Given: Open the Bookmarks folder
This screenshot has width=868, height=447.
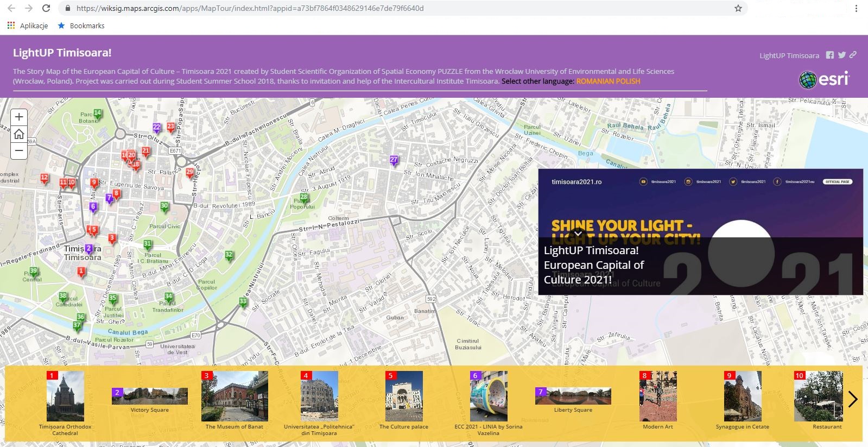Looking at the screenshot, I should click(x=81, y=26).
